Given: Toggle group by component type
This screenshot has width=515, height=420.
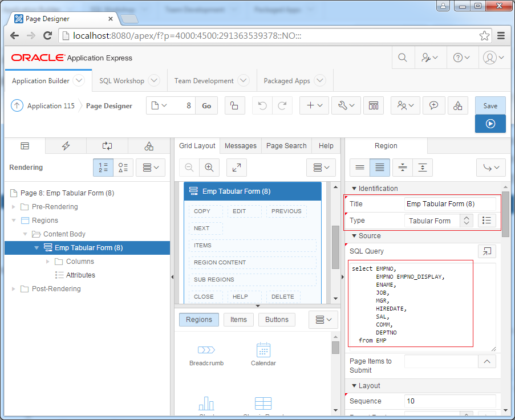Looking at the screenshot, I should pos(123,168).
